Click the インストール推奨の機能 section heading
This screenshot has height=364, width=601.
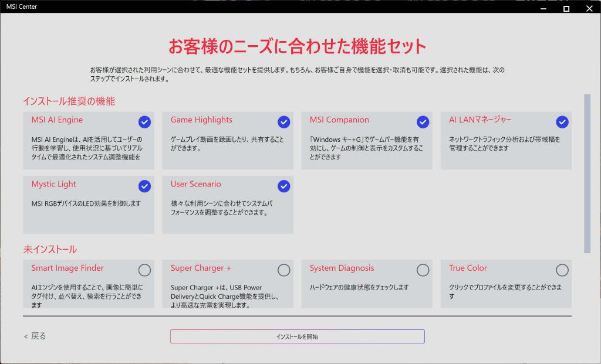click(x=69, y=101)
